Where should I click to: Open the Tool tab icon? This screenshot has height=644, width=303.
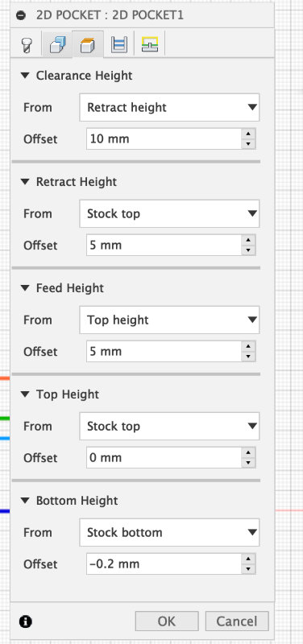click(x=27, y=44)
